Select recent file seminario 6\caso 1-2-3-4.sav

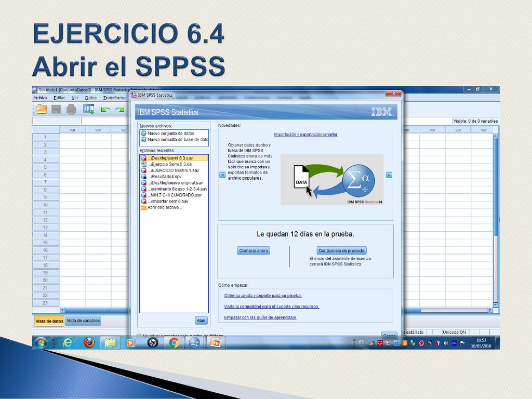[x=174, y=189]
